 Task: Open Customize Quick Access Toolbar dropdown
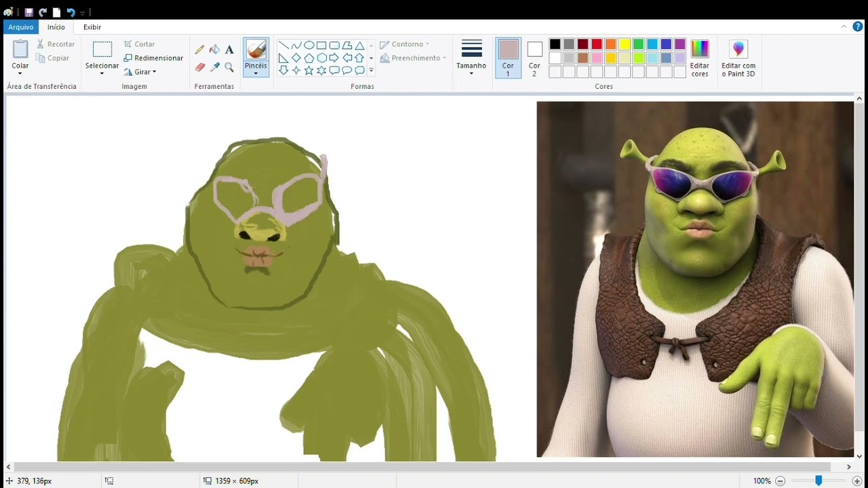coord(83,13)
